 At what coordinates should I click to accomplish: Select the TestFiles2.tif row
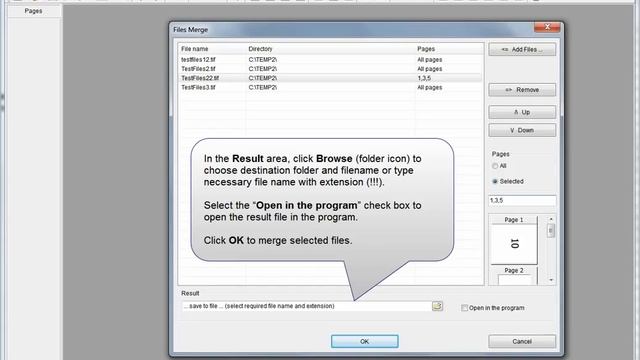tap(330, 69)
